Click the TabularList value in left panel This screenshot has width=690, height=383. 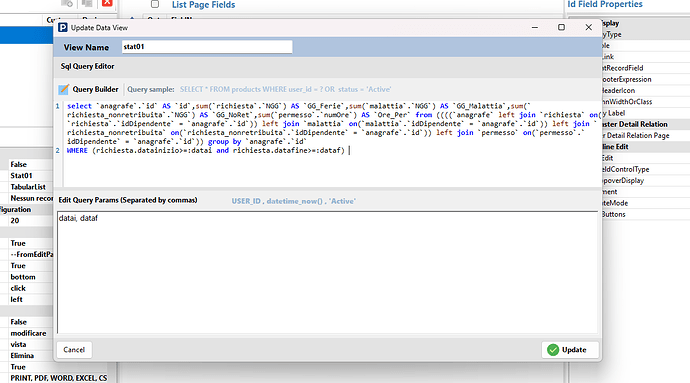click(28, 187)
